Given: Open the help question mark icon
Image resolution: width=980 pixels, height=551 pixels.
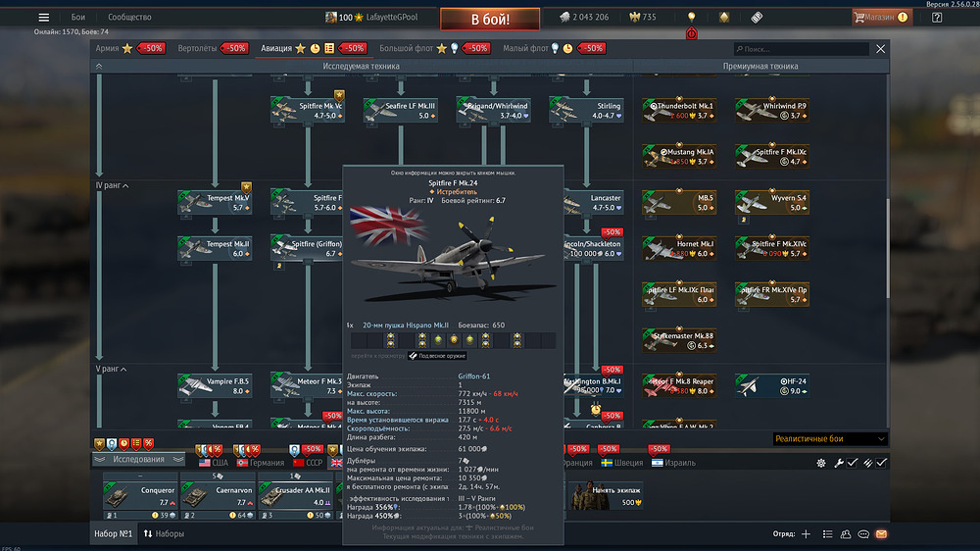Looking at the screenshot, I should (x=937, y=18).
